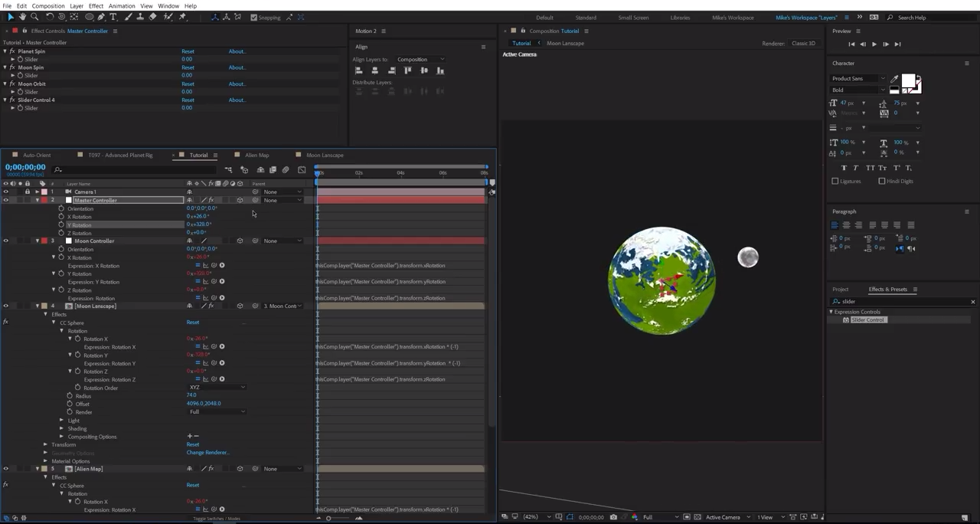
Task: Open the Effect menu
Action: (x=96, y=5)
